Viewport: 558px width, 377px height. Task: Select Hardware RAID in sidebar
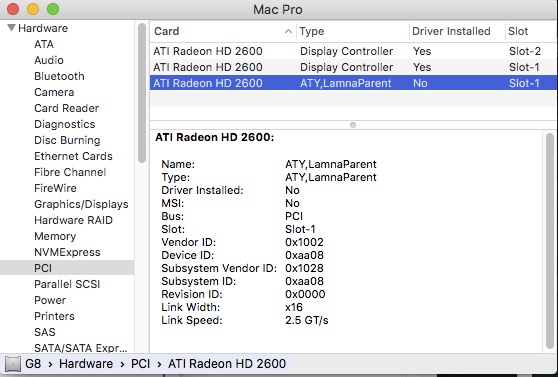click(x=73, y=220)
